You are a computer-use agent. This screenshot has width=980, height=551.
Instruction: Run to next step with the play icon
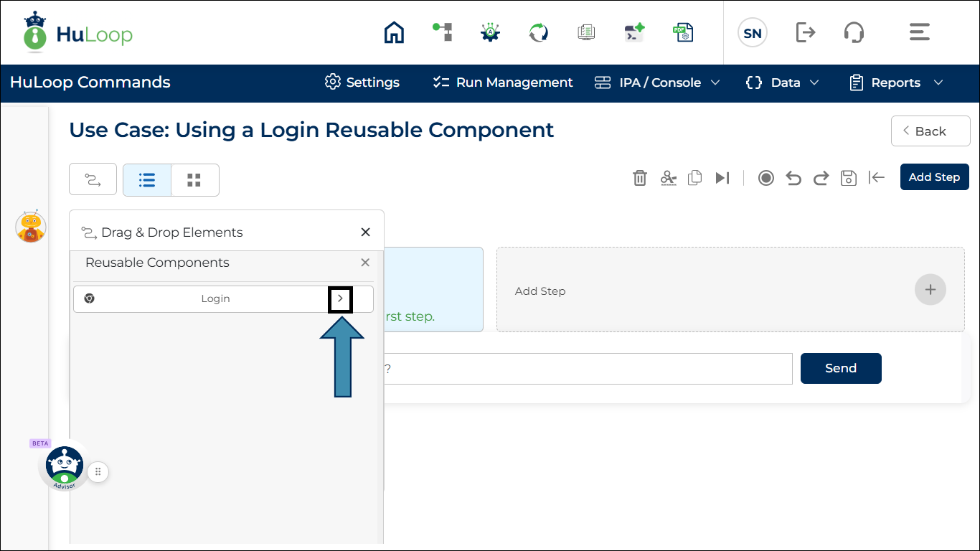pos(722,177)
